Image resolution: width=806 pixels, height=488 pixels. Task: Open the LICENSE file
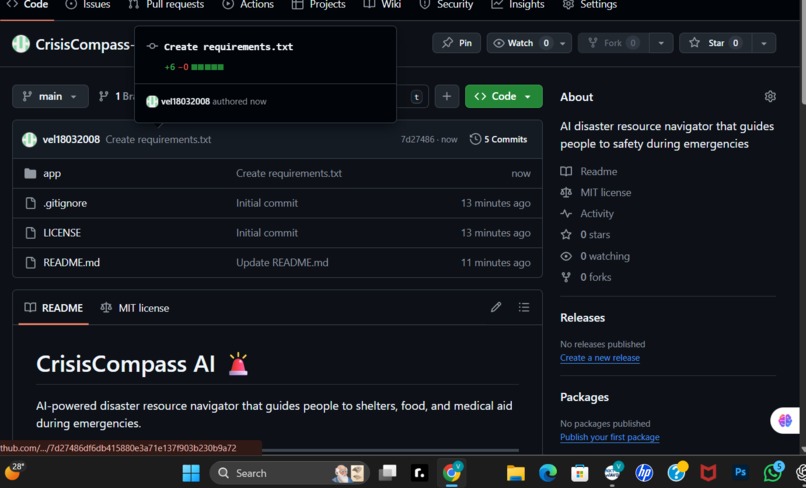coord(62,233)
